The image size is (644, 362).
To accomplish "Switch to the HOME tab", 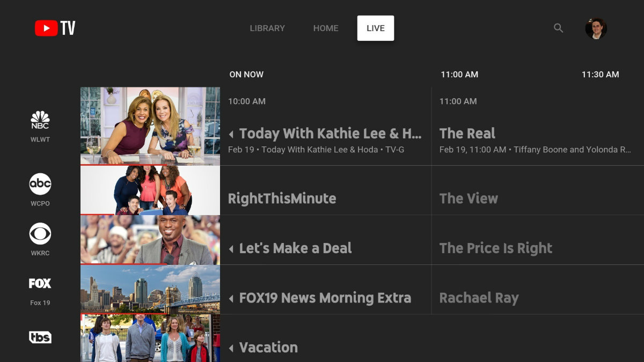I will (x=326, y=28).
